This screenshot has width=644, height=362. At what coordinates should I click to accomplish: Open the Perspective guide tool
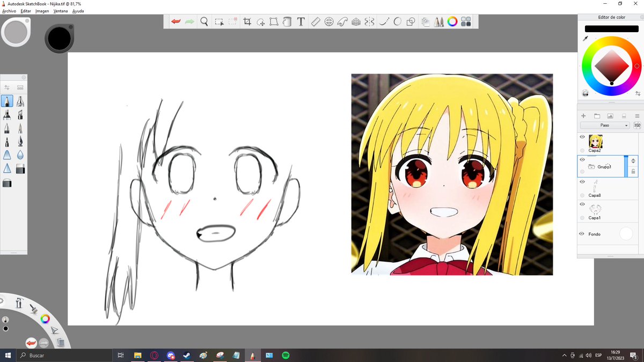[x=355, y=21]
